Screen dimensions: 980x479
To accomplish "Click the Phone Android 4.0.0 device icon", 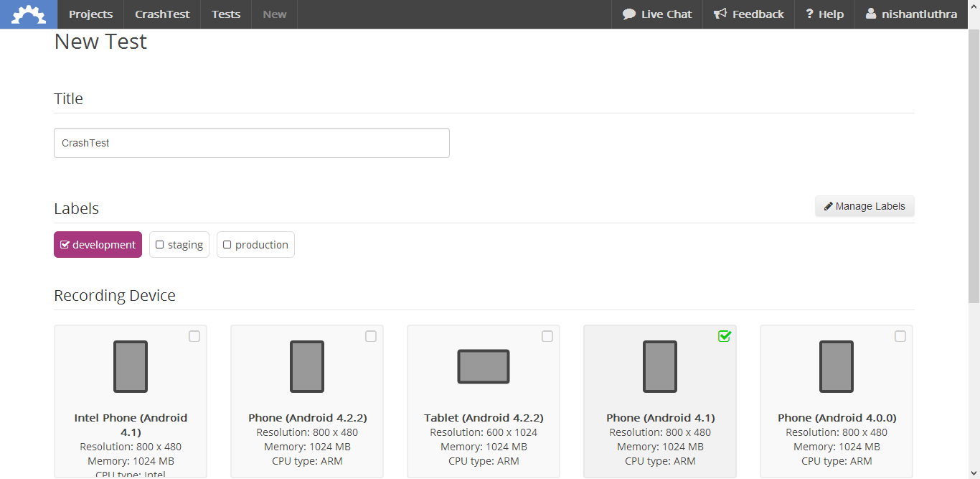I will pyautogui.click(x=837, y=366).
